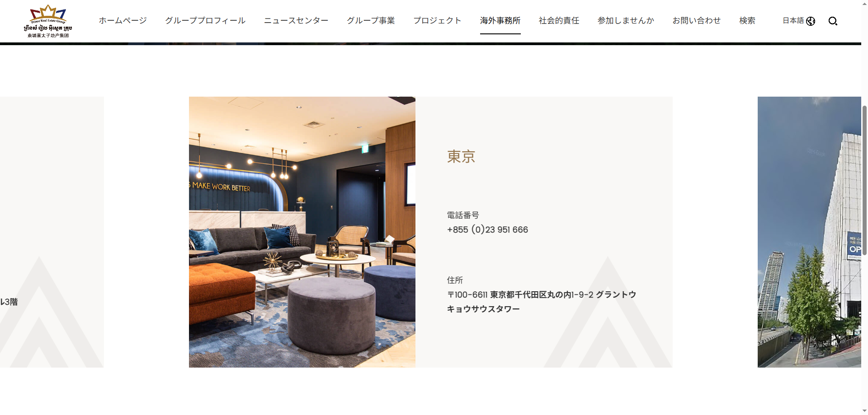Screen dimensions: 868x415
Task: Open the search magnifier icon
Action: click(x=833, y=21)
